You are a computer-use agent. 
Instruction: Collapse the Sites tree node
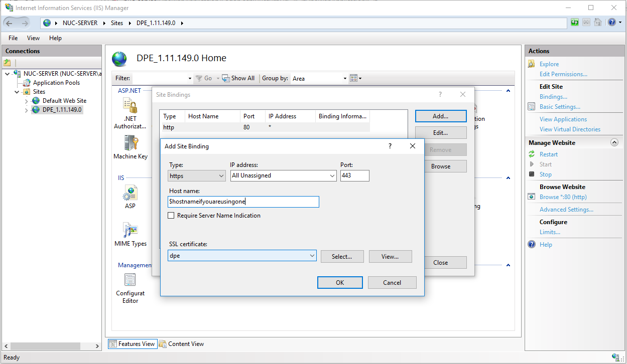click(17, 92)
